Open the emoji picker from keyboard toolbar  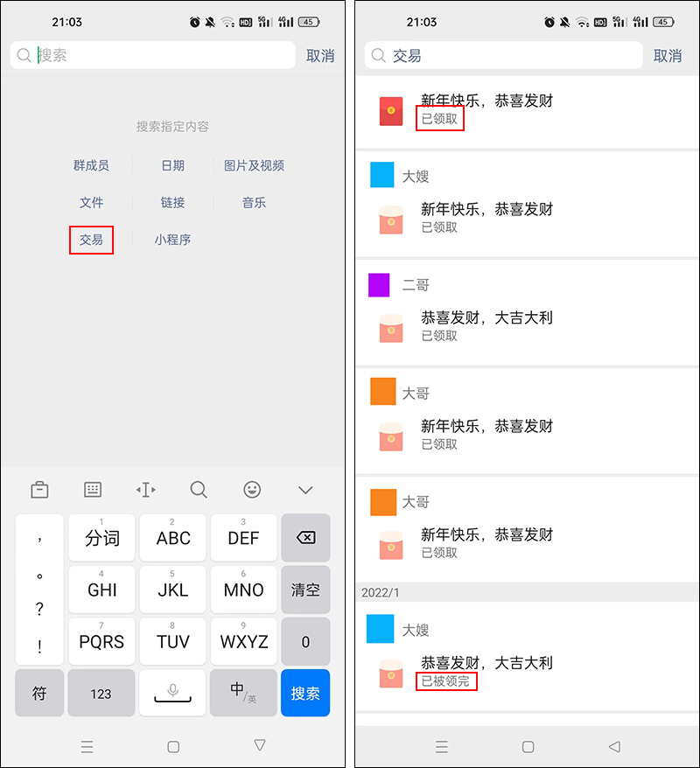(252, 491)
